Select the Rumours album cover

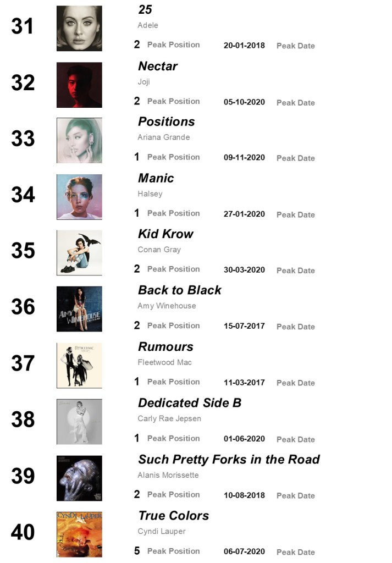[79, 365]
